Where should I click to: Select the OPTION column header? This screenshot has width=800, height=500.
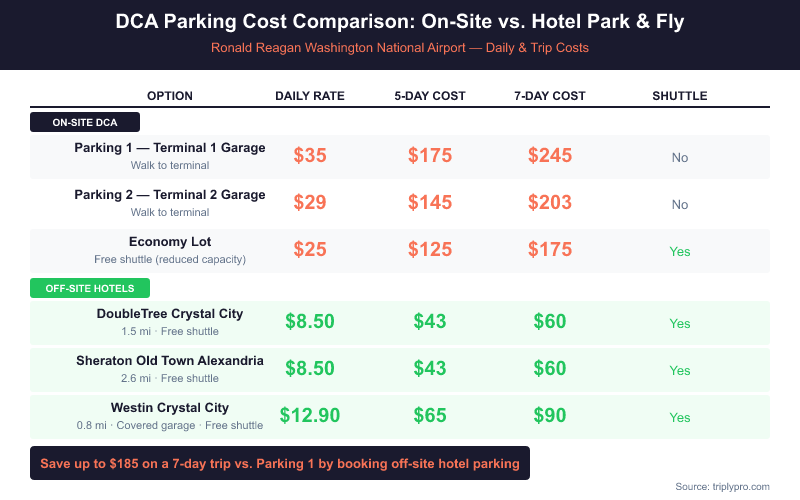170,96
